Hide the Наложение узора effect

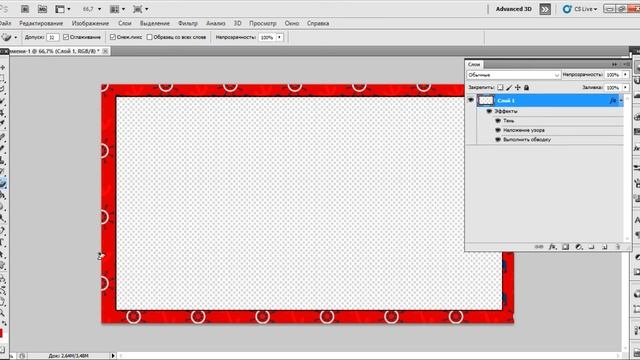498,130
